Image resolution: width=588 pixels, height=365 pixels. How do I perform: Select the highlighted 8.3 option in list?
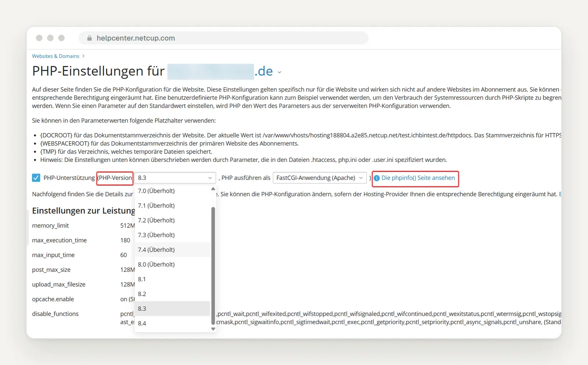pyautogui.click(x=172, y=308)
